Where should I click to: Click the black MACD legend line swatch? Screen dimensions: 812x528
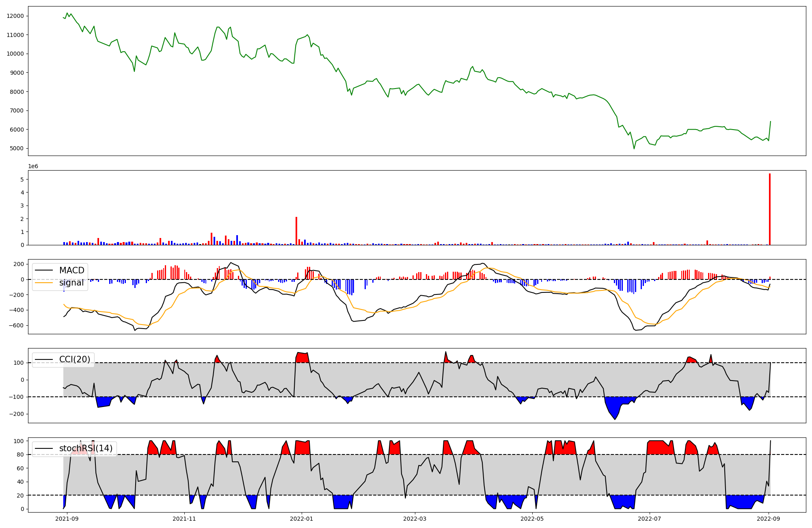(44, 270)
